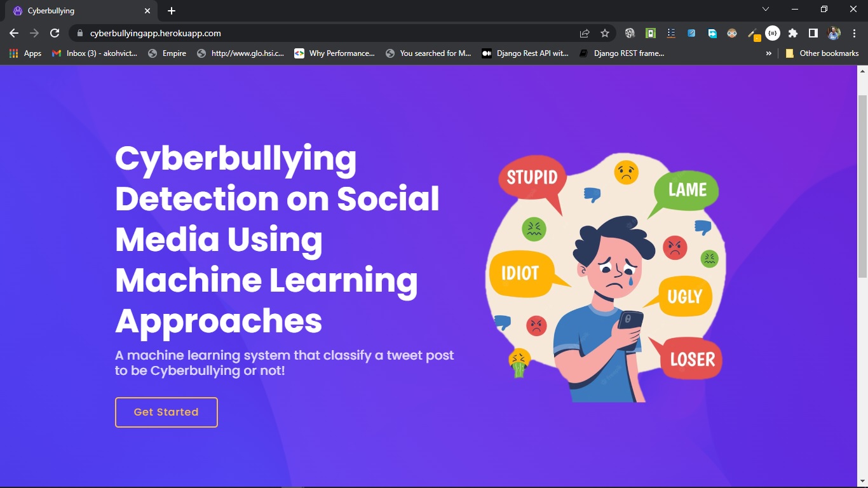This screenshot has height=488, width=868.
Task: Open the side panel toggle icon
Action: point(813,33)
